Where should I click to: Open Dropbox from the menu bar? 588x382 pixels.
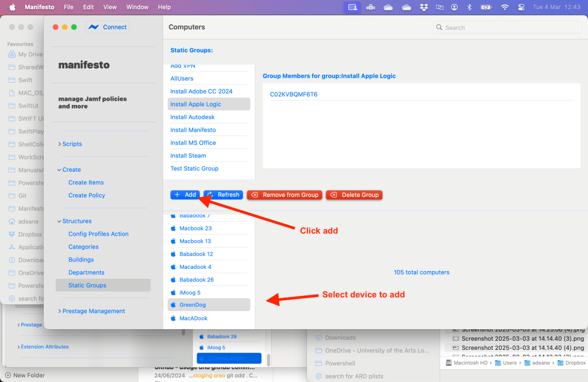(424, 7)
